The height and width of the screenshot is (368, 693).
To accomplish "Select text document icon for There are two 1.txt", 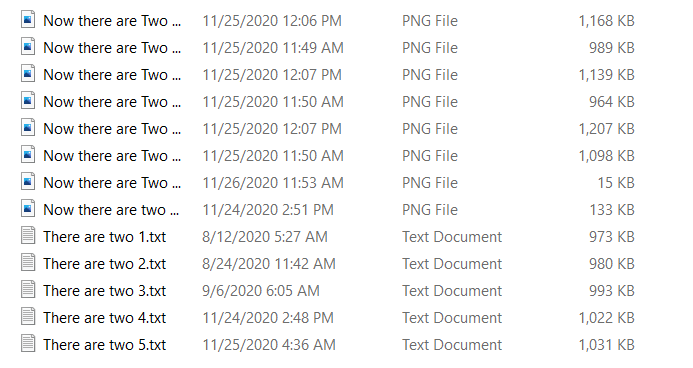I will (x=28, y=235).
